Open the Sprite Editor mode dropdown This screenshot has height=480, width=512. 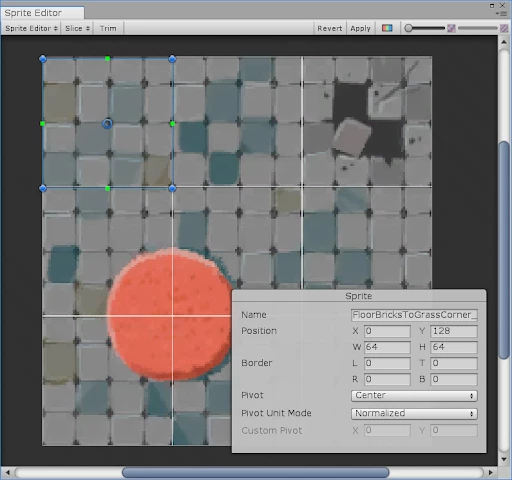[31, 28]
